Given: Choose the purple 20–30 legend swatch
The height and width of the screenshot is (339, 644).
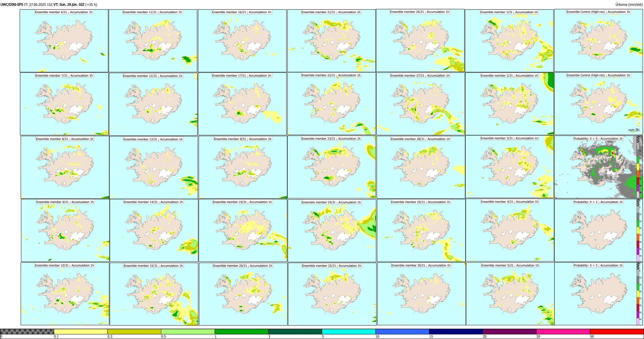Looking at the screenshot, I should tap(509, 332).
